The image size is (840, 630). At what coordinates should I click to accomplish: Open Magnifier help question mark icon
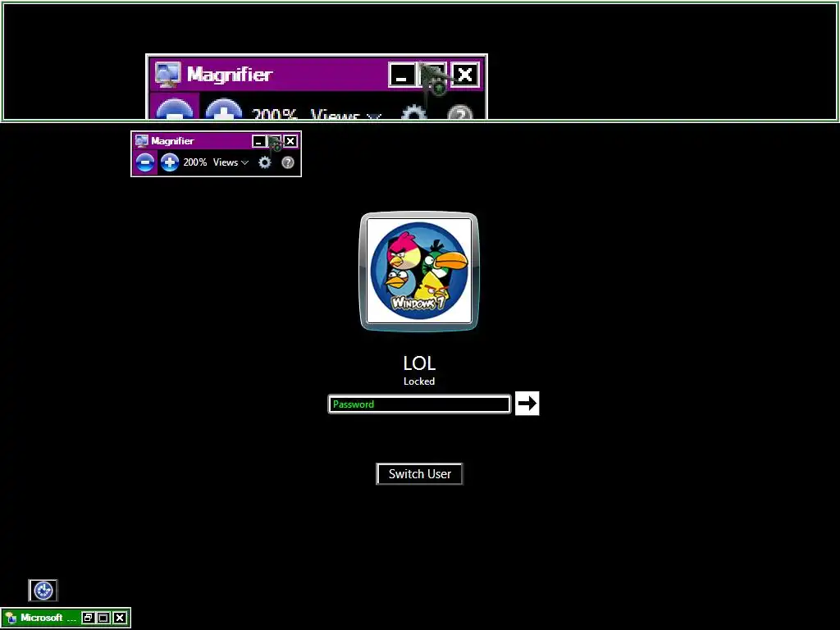click(288, 162)
